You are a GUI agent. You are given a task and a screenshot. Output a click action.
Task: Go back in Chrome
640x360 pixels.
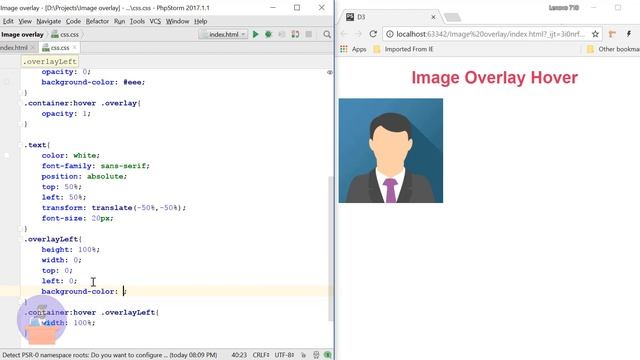click(x=344, y=34)
